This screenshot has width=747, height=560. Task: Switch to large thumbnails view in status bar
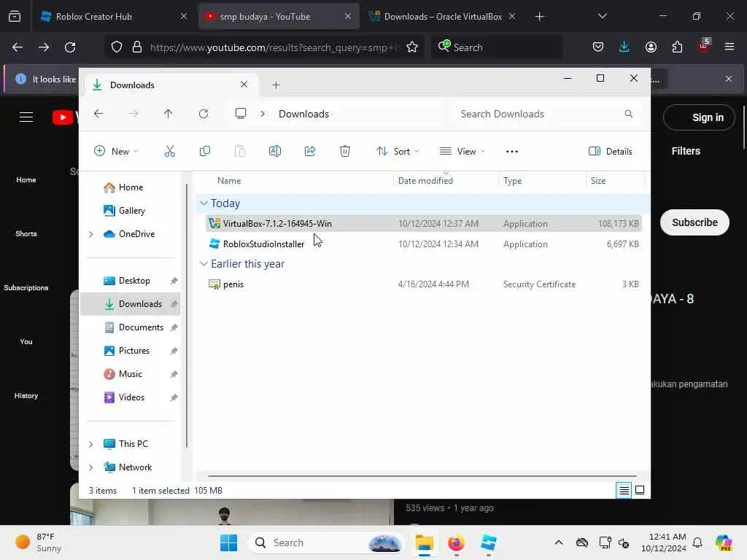coord(640,490)
